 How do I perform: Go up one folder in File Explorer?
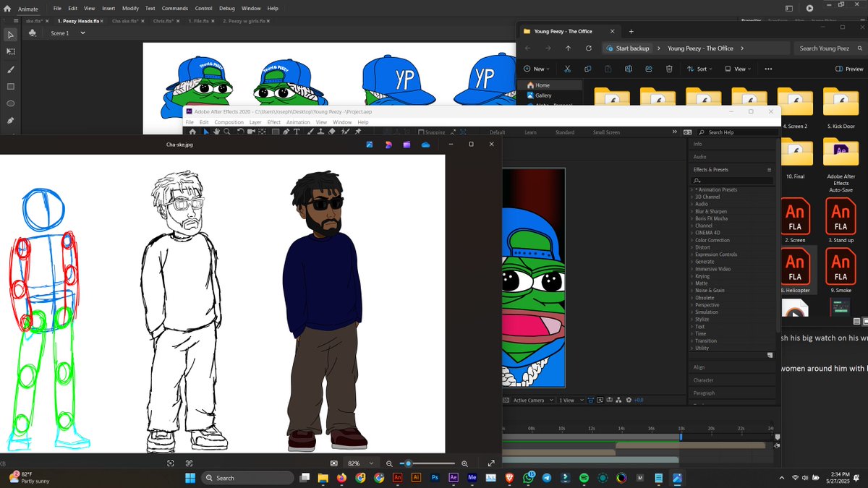tap(568, 48)
